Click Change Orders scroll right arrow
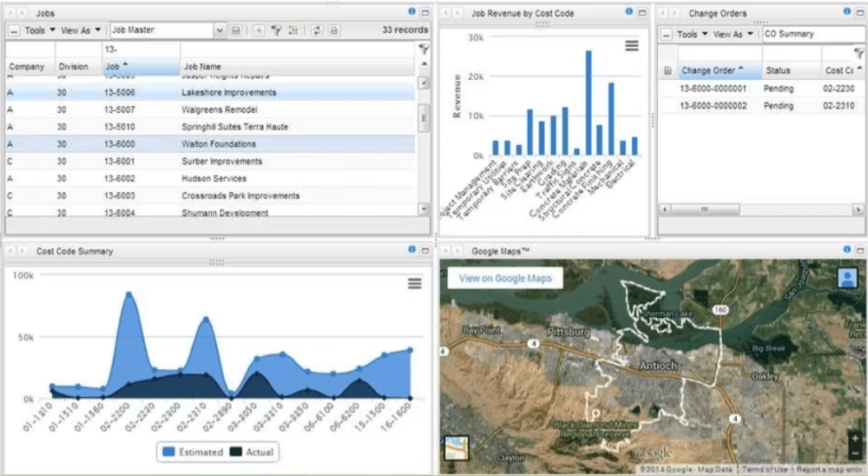The image size is (868, 476). (x=858, y=209)
